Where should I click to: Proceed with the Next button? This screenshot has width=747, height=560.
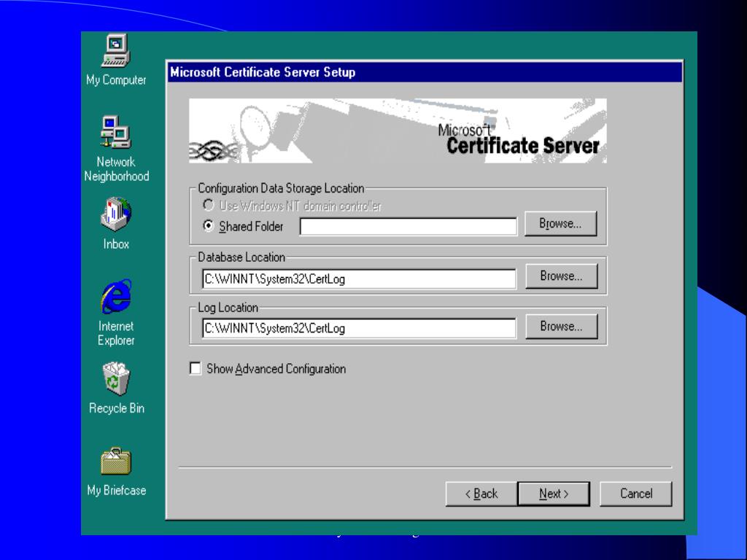[x=554, y=494]
